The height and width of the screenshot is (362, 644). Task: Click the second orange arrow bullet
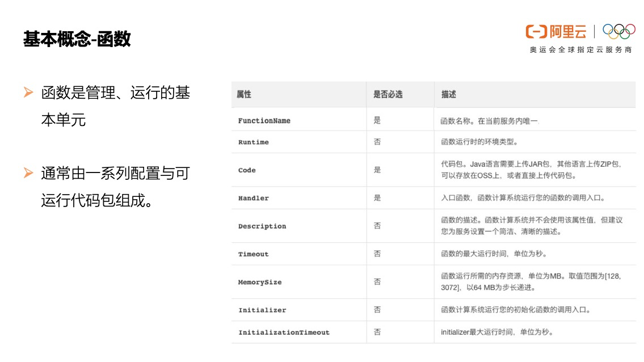[x=28, y=173]
